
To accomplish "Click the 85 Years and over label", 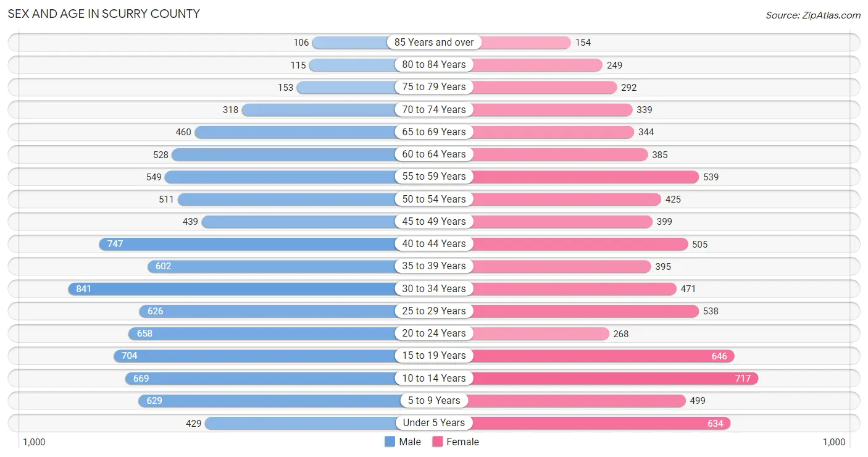I will click(x=434, y=43).
